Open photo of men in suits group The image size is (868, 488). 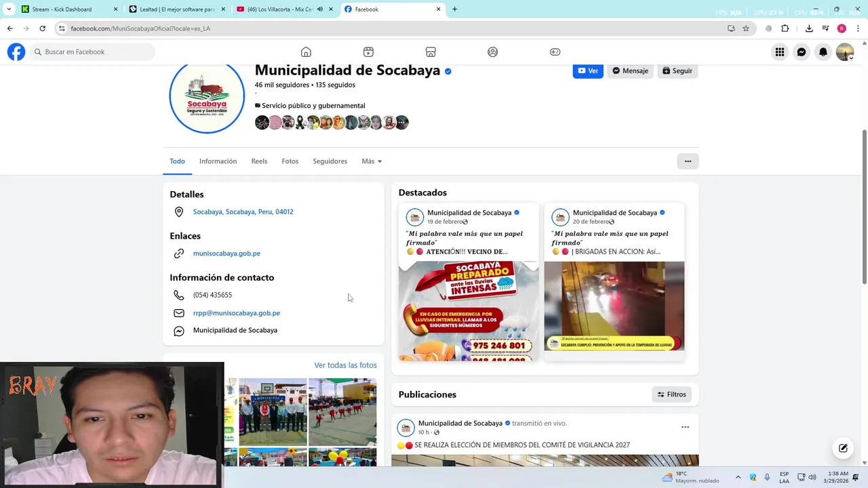pyautogui.click(x=273, y=412)
